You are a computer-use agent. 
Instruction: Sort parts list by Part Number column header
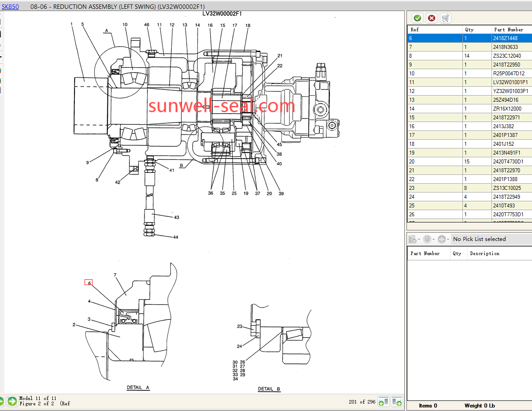[509, 30]
